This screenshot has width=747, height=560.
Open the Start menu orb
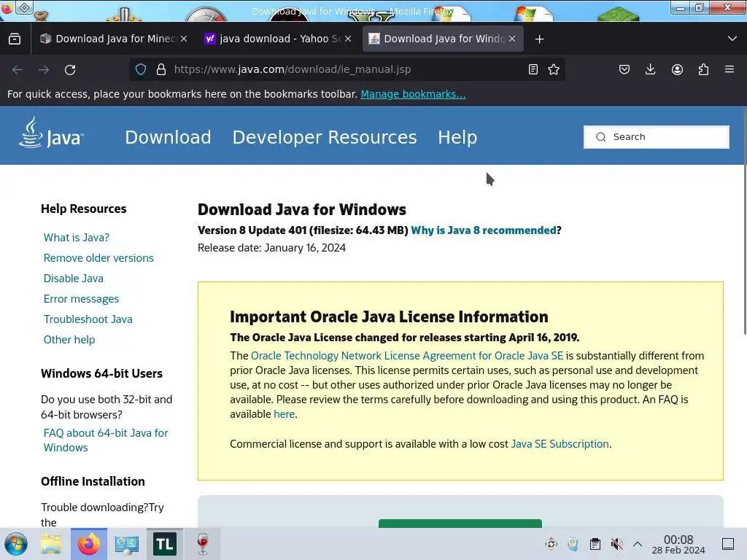click(x=16, y=544)
